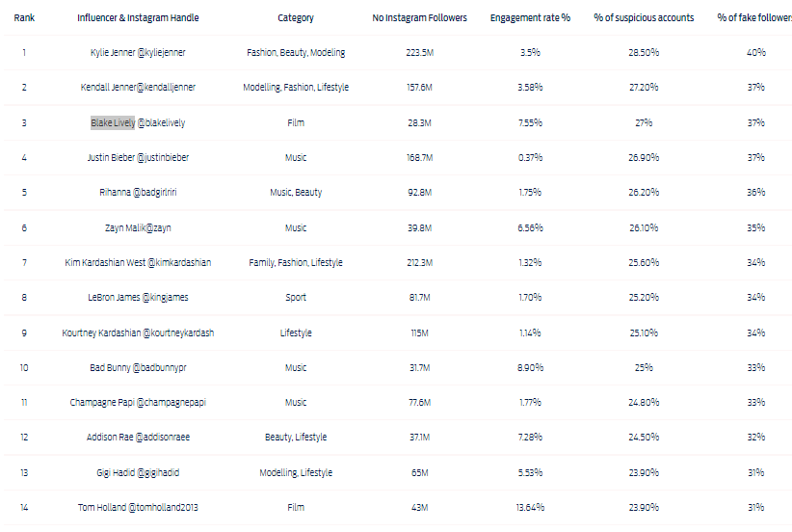
Task: Select Champagne Papi @champagnepapi cell
Action: coord(138,403)
